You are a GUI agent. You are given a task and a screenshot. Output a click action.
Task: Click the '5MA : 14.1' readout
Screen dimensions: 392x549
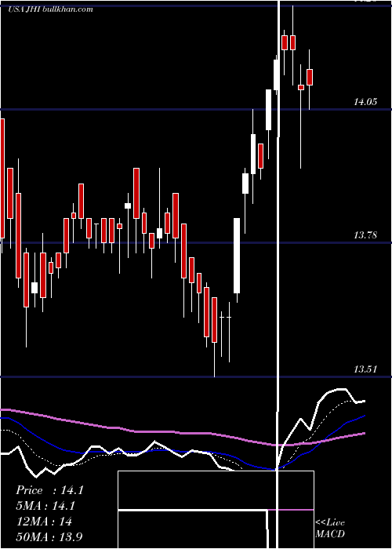coord(45,506)
